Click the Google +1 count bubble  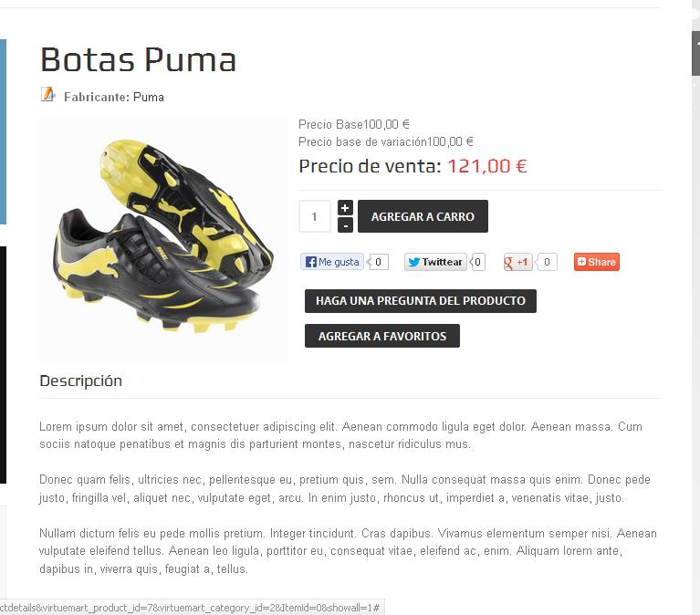pyautogui.click(x=547, y=262)
